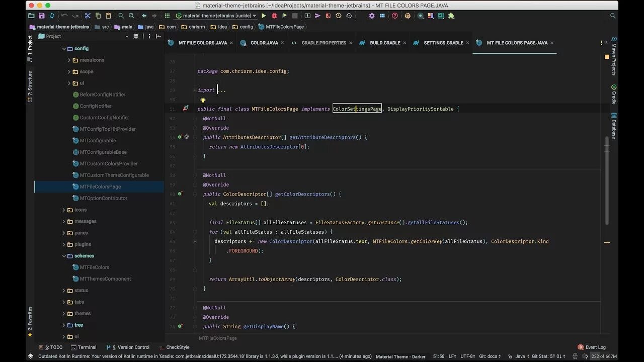Click the Run with Coverage icon
This screenshot has width=644, height=362.
click(285, 16)
